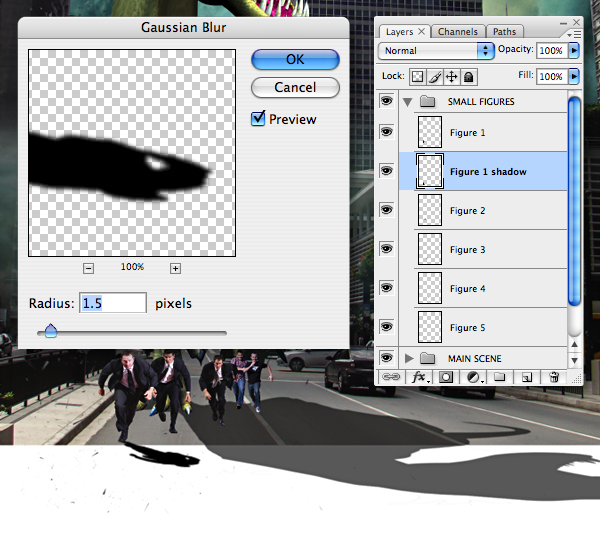Screen dimensions: 600x541
Task: Select the Figure 4 layer thumbnail
Action: click(430, 288)
